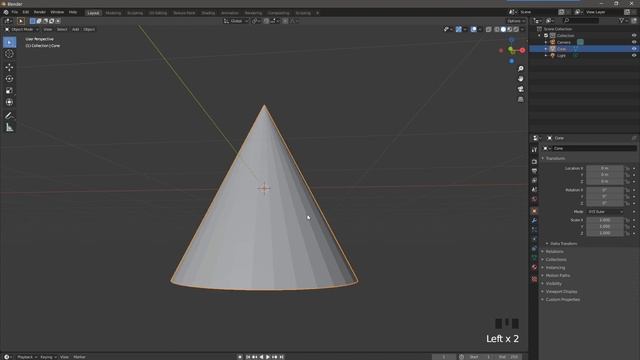640x360 pixels.
Task: Open the Scene properties tab
Action: click(534, 190)
